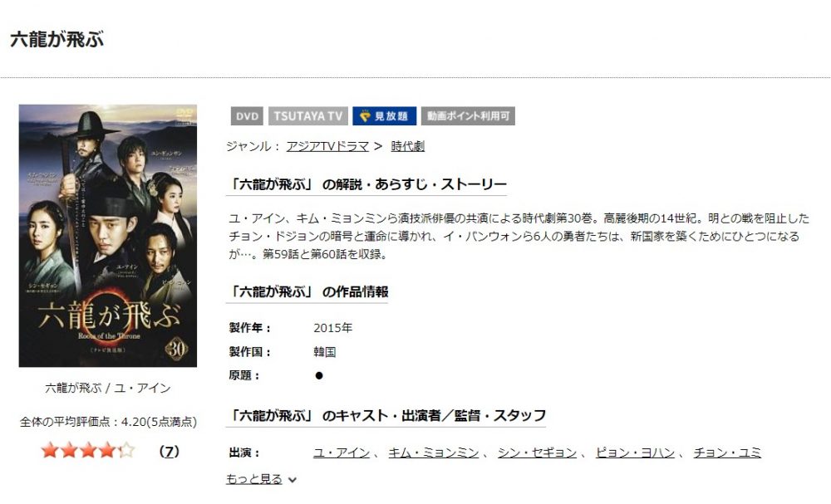Click the DVD badge
The height and width of the screenshot is (504, 831).
point(247,116)
